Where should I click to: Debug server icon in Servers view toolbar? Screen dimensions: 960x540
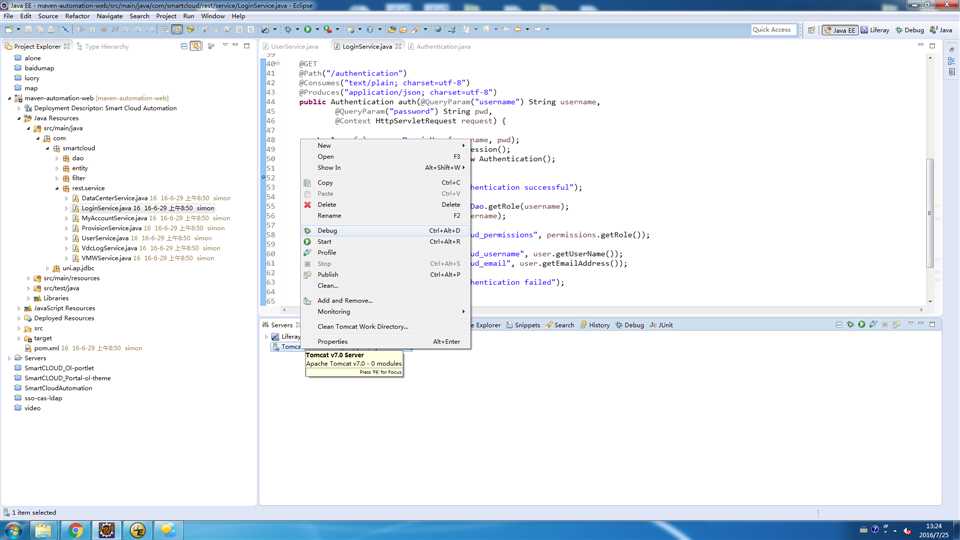point(850,324)
